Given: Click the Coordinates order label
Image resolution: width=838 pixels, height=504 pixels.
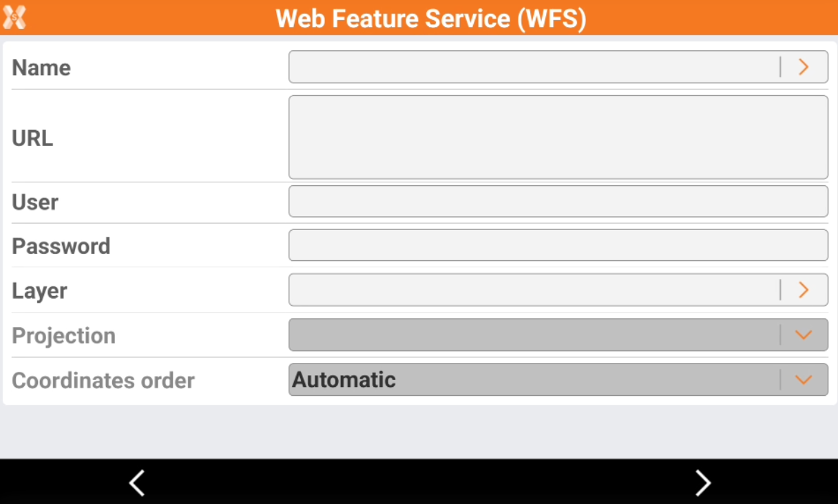Looking at the screenshot, I should tap(103, 380).
